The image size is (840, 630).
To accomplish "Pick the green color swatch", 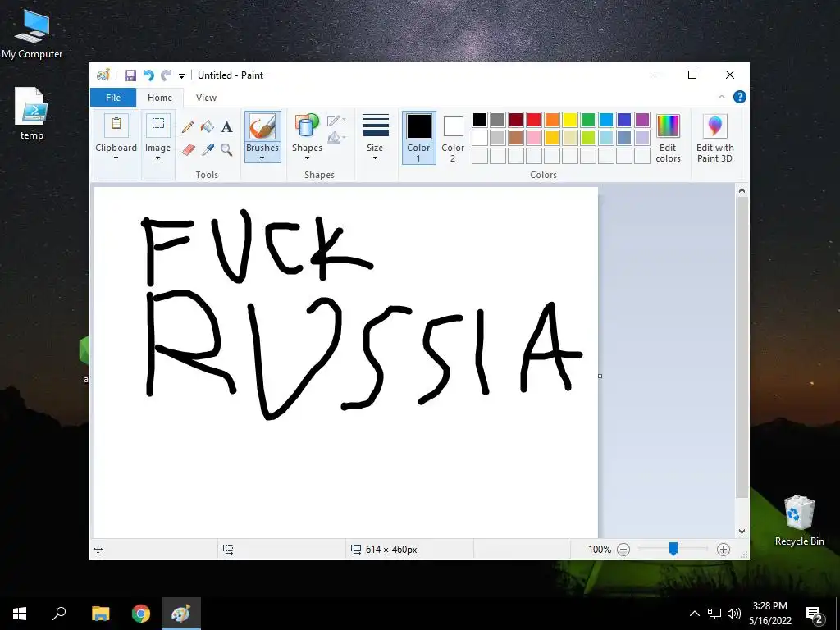I will pyautogui.click(x=588, y=120).
